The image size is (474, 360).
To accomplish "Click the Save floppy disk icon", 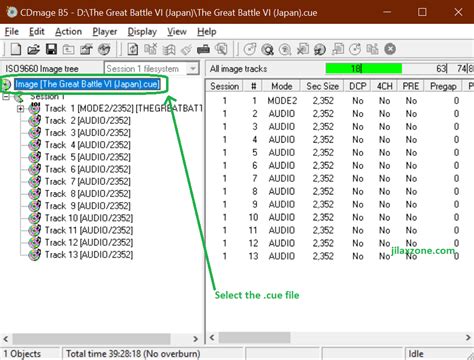I will [51, 49].
